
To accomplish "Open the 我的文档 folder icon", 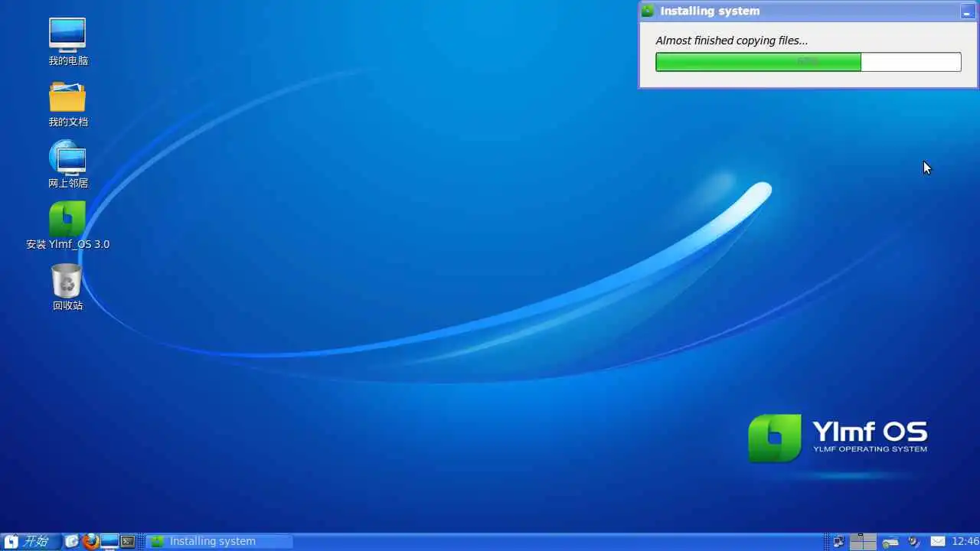I will click(x=67, y=103).
